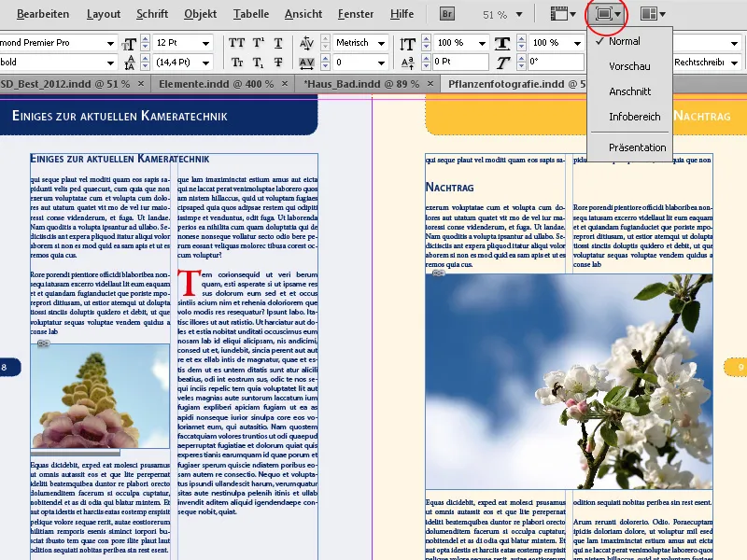Open the Metrisch kerning dropdown

pos(353,42)
